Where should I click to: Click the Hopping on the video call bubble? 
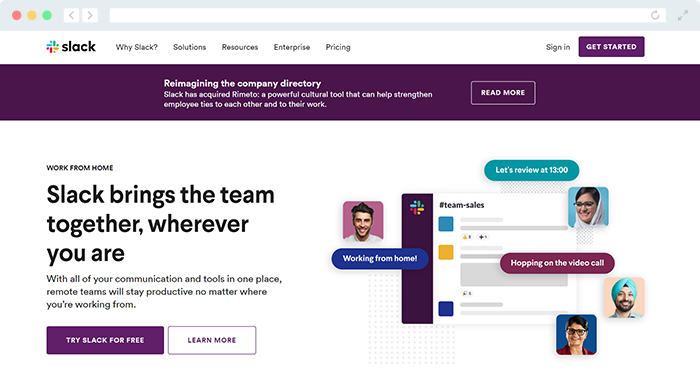[x=557, y=263]
